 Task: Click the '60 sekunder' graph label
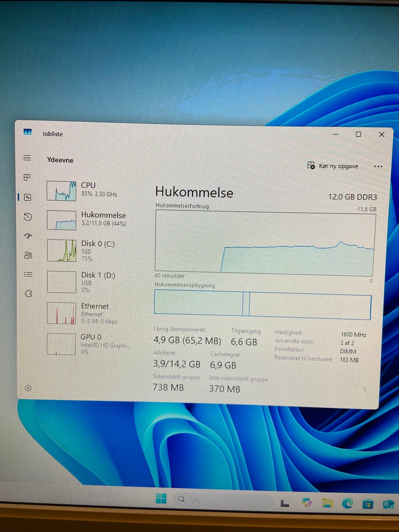pyautogui.click(x=170, y=276)
